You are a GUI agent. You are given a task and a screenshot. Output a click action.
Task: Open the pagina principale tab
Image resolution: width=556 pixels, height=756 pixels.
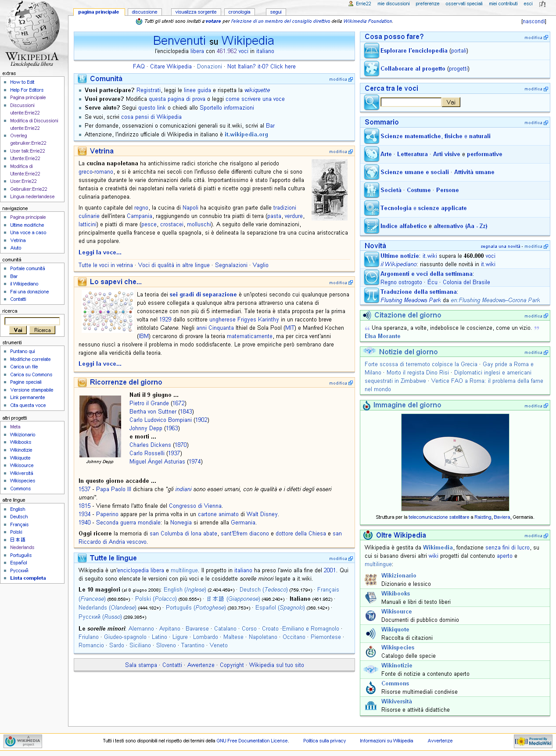pyautogui.click(x=99, y=12)
